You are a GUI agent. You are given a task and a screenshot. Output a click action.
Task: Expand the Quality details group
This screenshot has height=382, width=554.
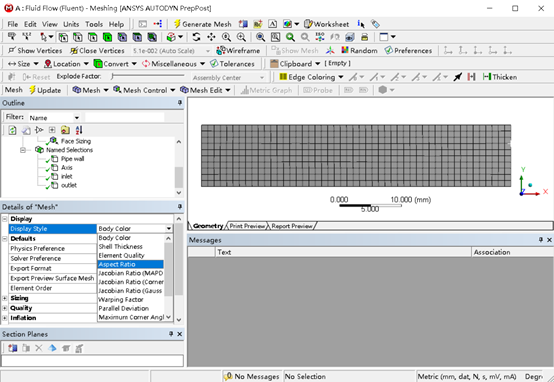click(5, 308)
